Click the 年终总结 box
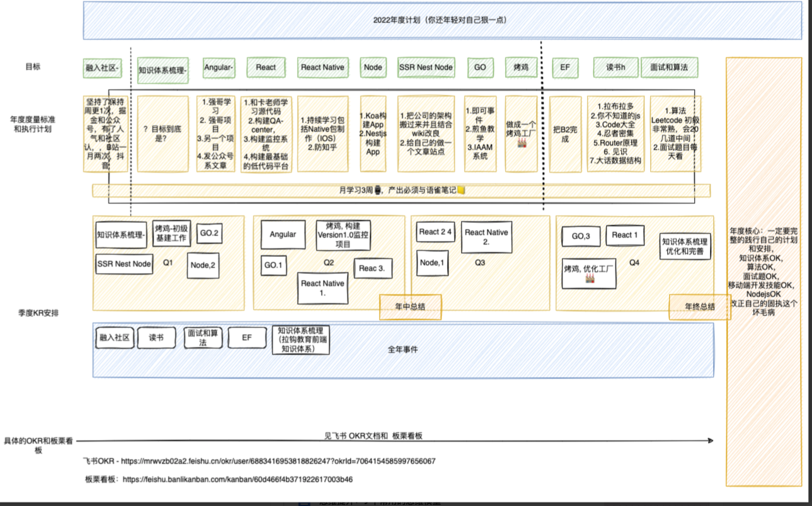Screen dimensions: 812x506 [700, 307]
